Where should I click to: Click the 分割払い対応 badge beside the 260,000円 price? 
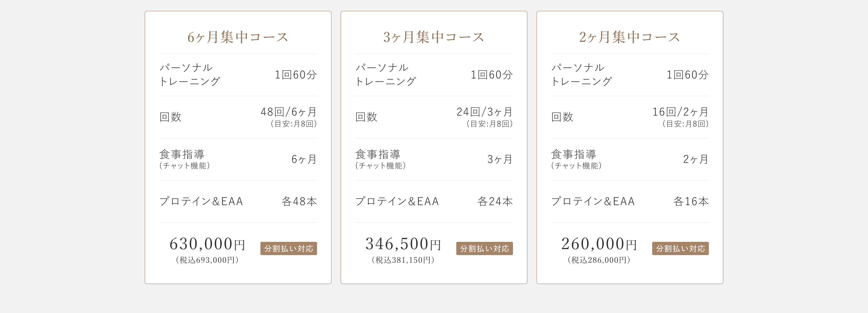coord(680,248)
